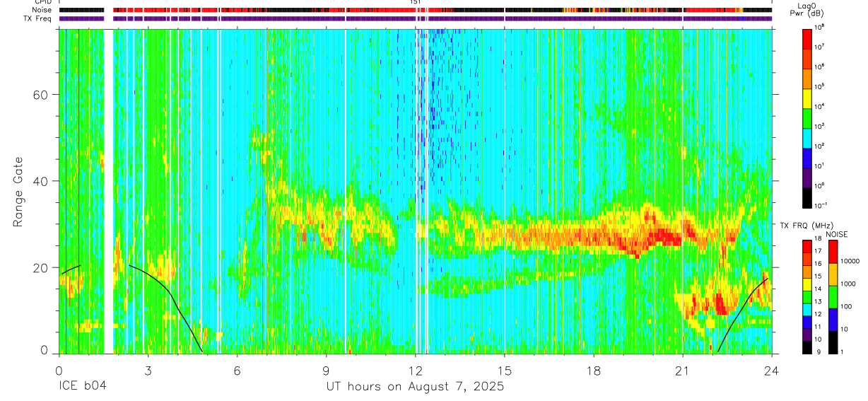Click the Range Gate tick label 20

tap(42, 268)
